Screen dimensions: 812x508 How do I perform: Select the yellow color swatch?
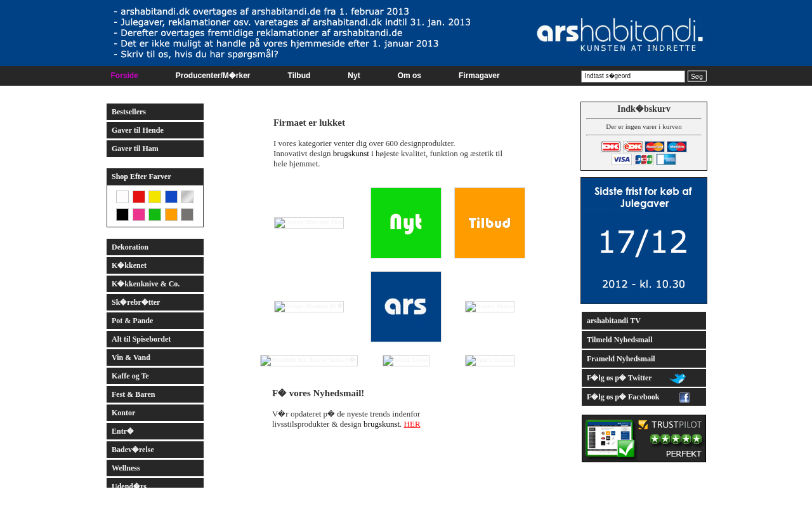155,197
